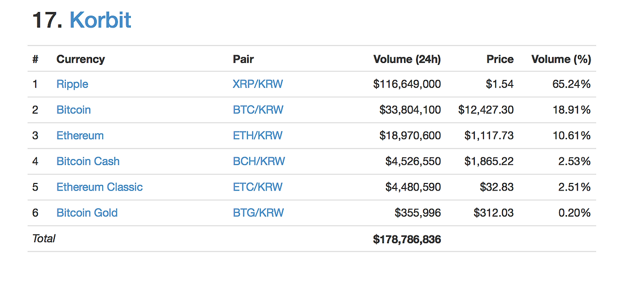Viewport: 644px width, 286px height.
Task: Open the ETC/KRW pair link
Action: [258, 187]
